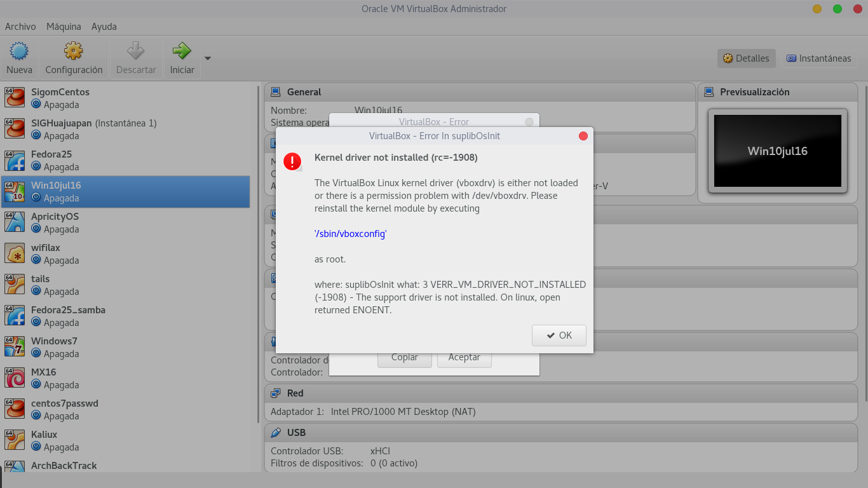Select Windows7 VM icon in list
Viewport: 868px width, 488px height.
click(15, 347)
